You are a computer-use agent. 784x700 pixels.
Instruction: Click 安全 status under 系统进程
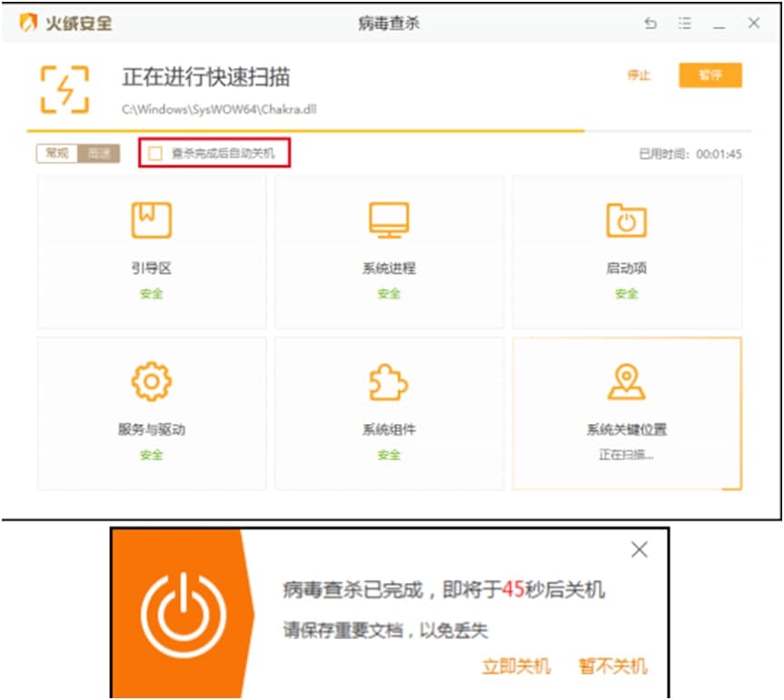(x=389, y=294)
